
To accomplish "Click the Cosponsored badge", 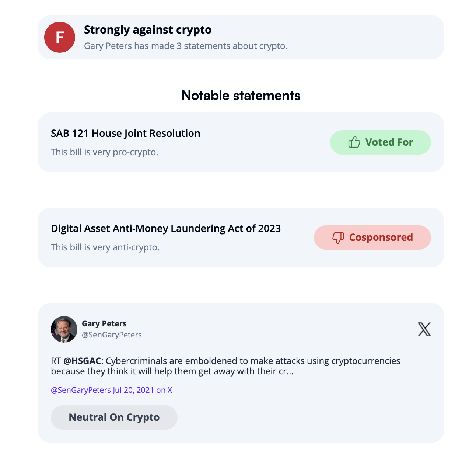I will pos(372,238).
